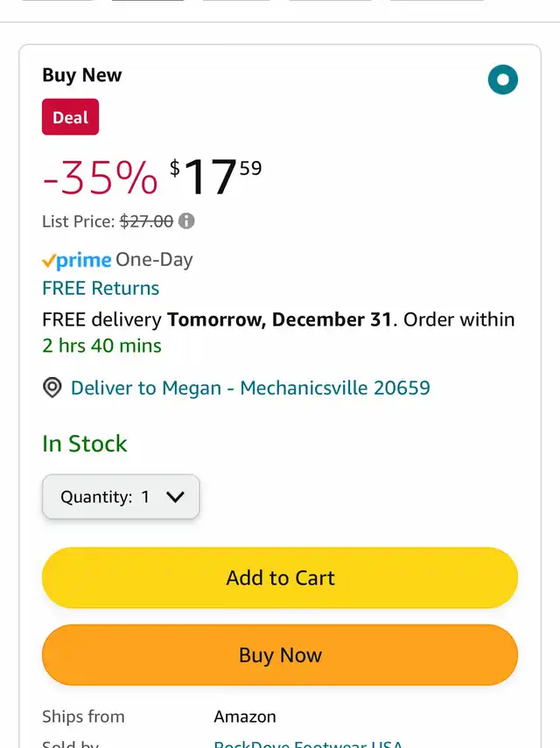Viewport: 560px width, 748px height.
Task: Open the RockDove Footwear USA seller link
Action: [308, 744]
